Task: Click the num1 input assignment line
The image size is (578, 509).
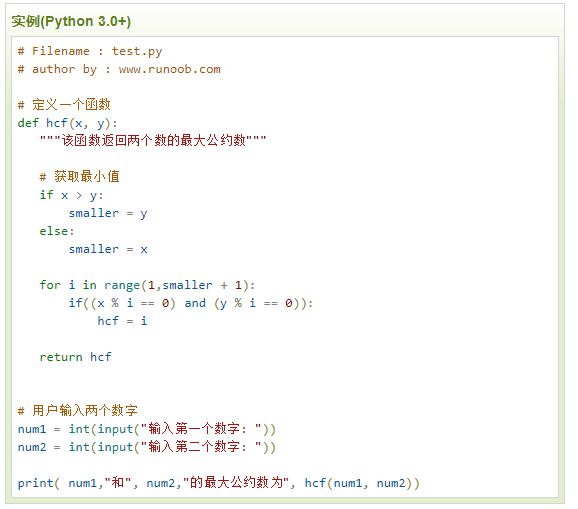Action: 147,429
